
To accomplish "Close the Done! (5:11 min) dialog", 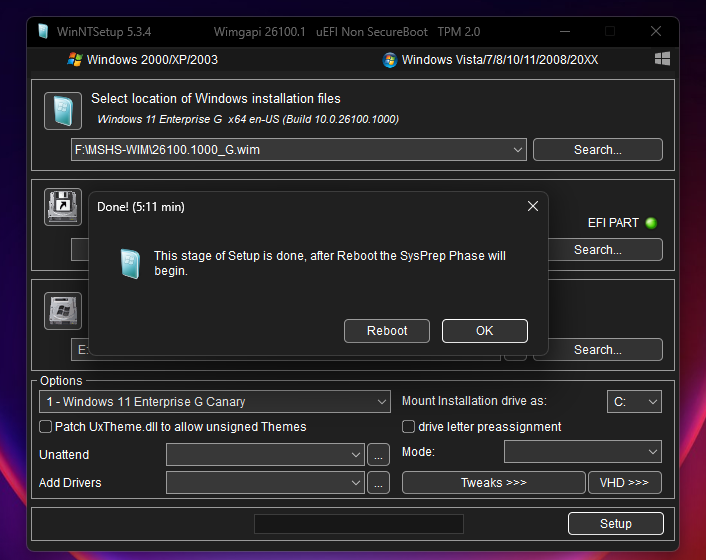I will point(533,206).
